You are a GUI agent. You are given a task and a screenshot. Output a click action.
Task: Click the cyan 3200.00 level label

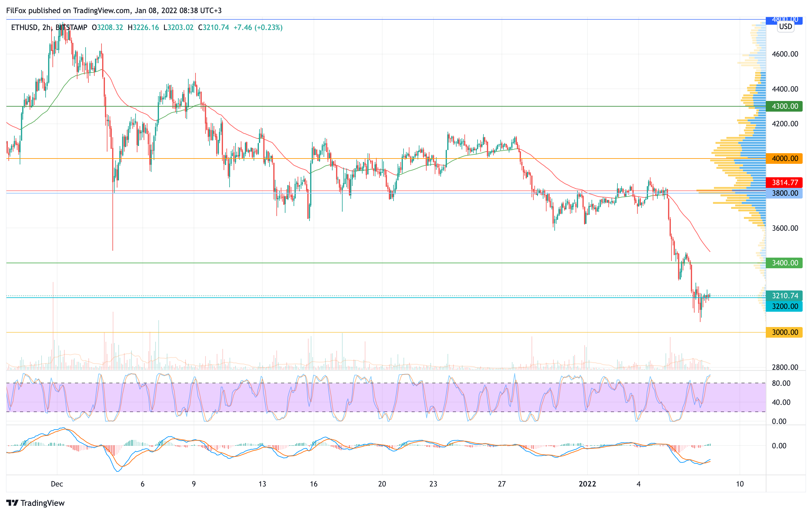(784, 306)
